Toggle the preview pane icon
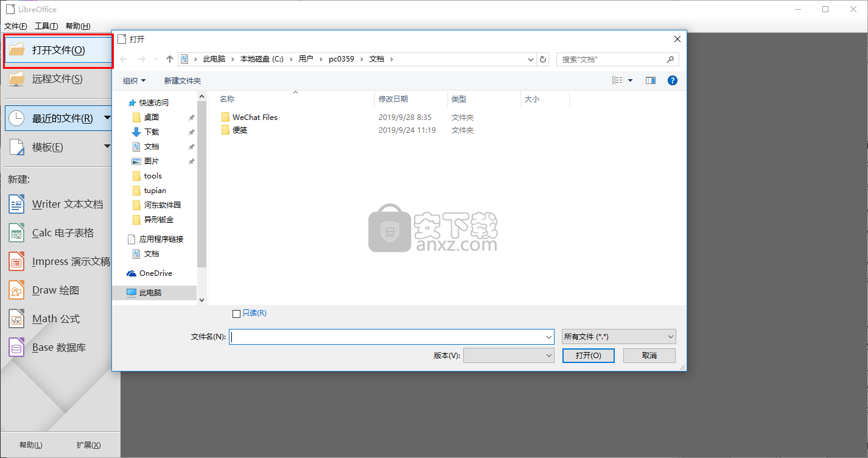The height and width of the screenshot is (458, 868). [651, 80]
